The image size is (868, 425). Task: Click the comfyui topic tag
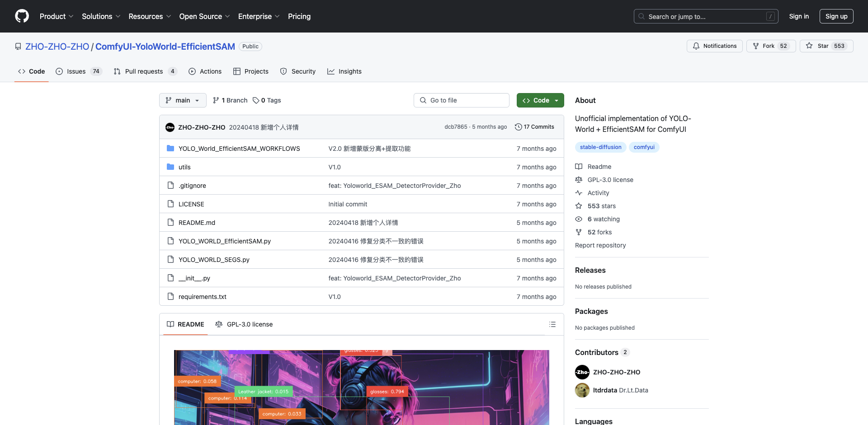644,147
